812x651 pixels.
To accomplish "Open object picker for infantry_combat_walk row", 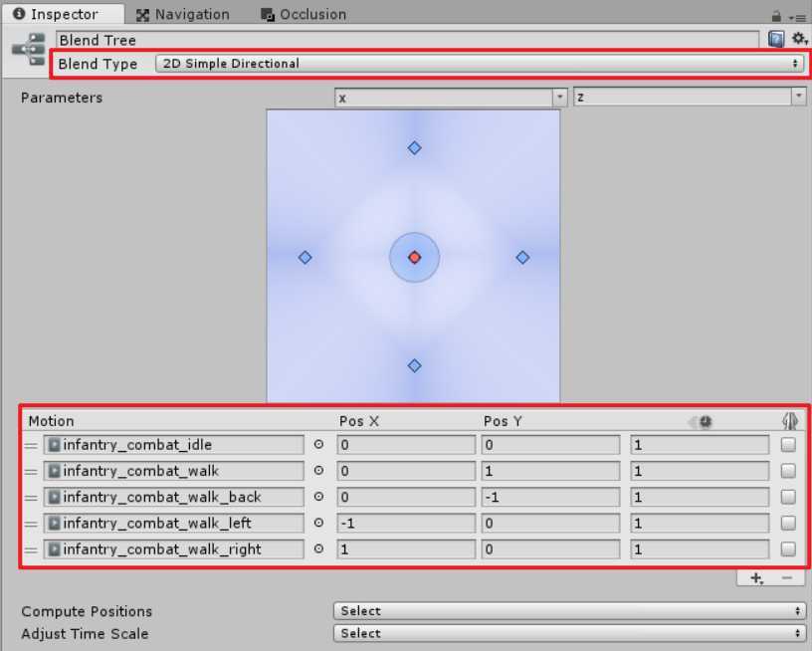I will pyautogui.click(x=319, y=470).
